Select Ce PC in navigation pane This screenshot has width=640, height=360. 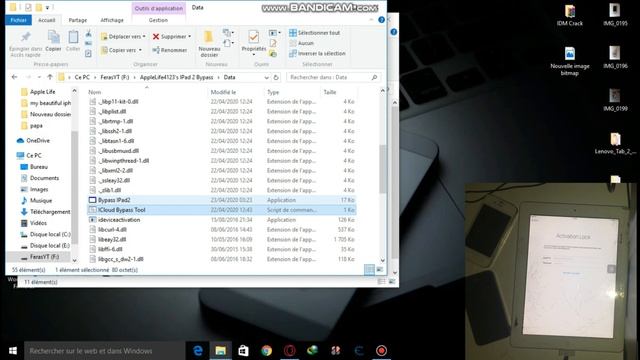tap(29, 156)
